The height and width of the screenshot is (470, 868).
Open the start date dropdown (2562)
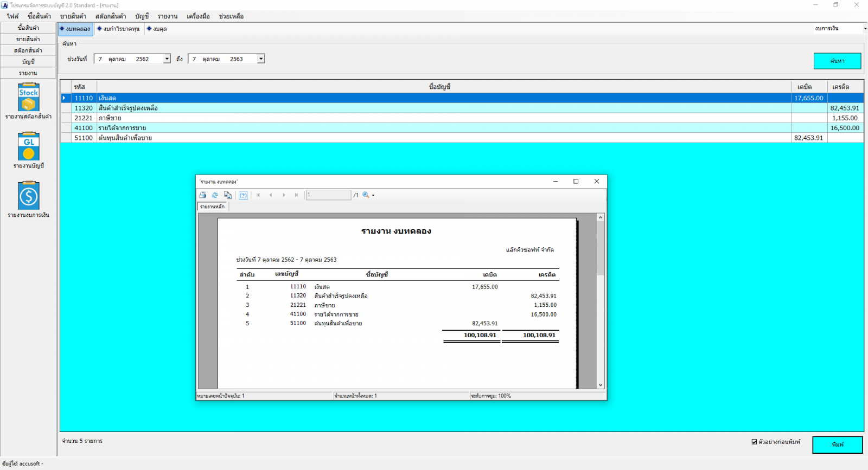(x=167, y=59)
